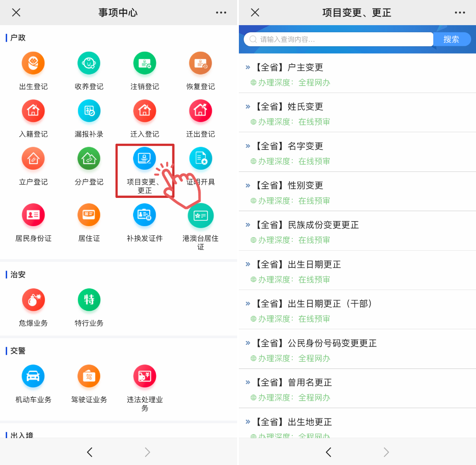Open 违法处理业务 violation handling icon
Screen dimensions: 476x465
coord(145,376)
